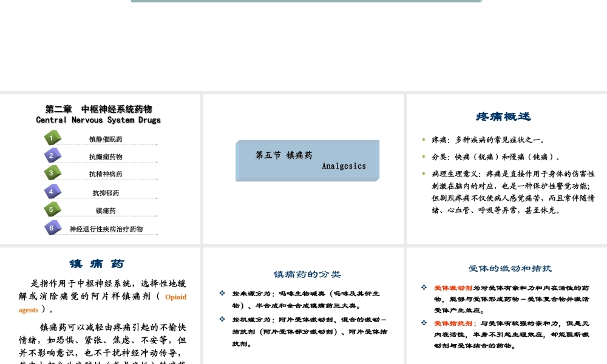Image resolution: width=607 pixels, height=364 pixels.
Task: Click the red 受体激动剂 highlighted text
Action: [x=453, y=288]
